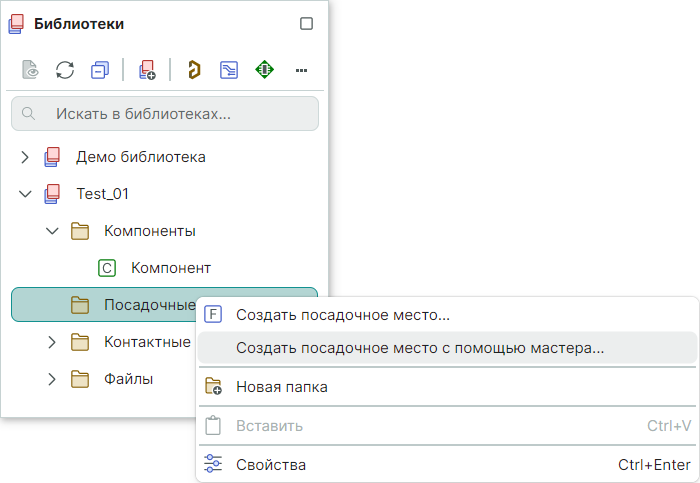The height and width of the screenshot is (483, 700).
Task: Choose Создать посадочное место... from context menu
Action: click(342, 315)
